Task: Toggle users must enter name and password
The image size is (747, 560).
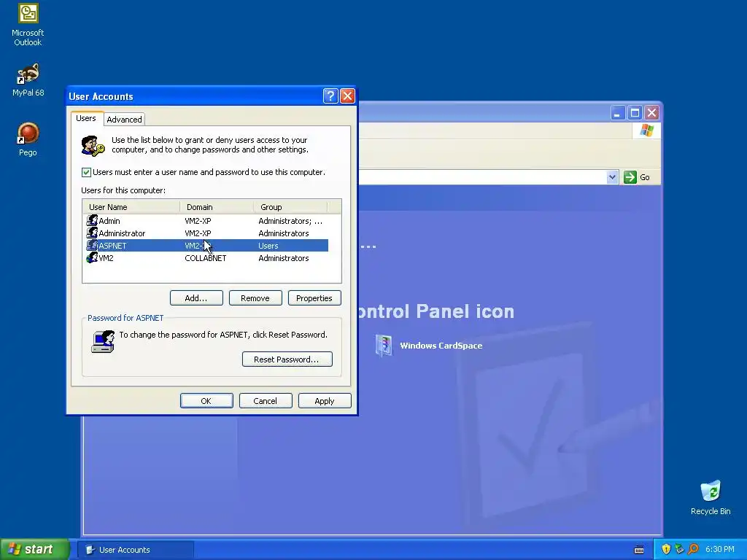Action: 86,172
